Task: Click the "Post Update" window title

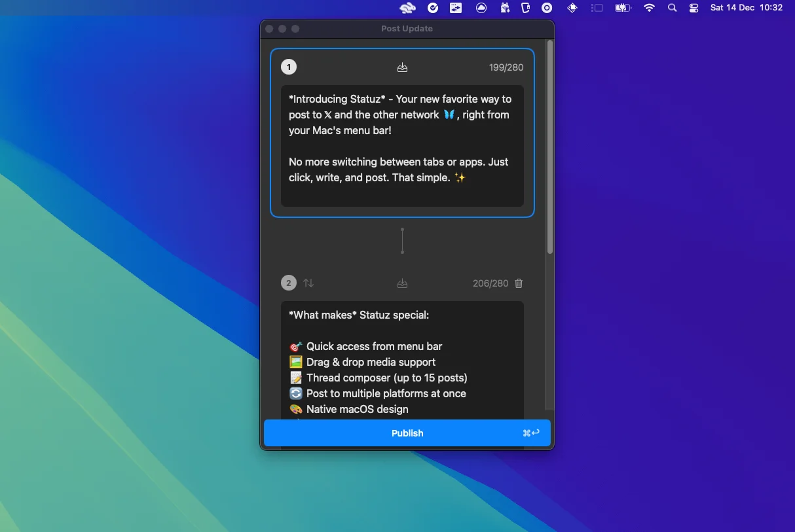Action: click(407, 29)
